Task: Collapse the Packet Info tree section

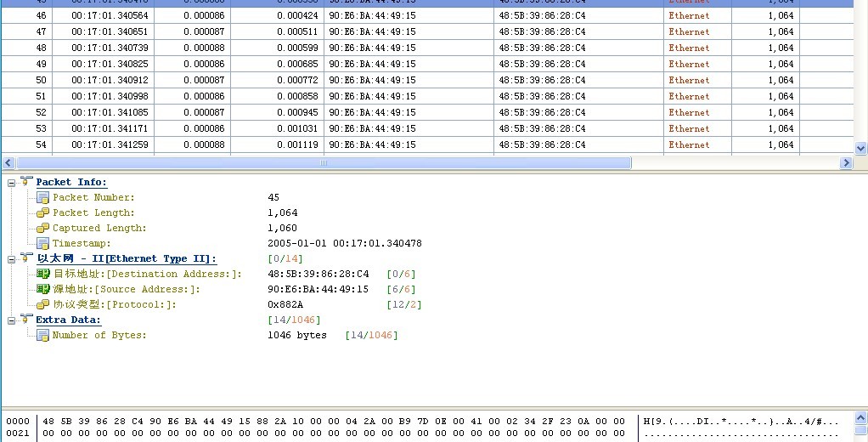Action: (12, 182)
